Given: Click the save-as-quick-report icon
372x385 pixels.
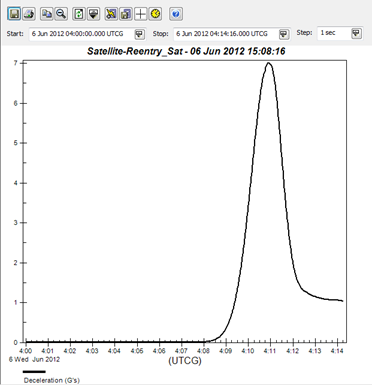Looking at the screenshot, I should (x=126, y=14).
